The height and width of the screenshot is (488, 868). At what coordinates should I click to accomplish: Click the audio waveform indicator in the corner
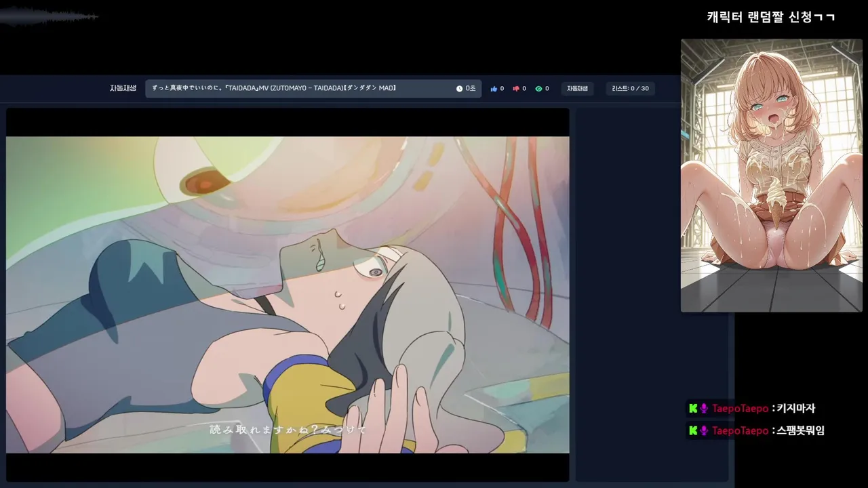click(49, 17)
